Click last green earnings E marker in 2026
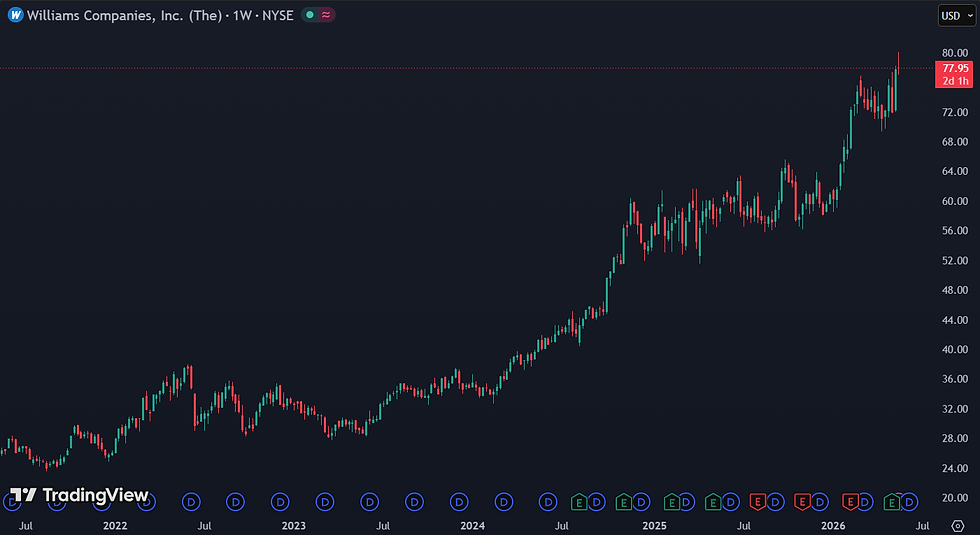980x535 pixels. [892, 501]
